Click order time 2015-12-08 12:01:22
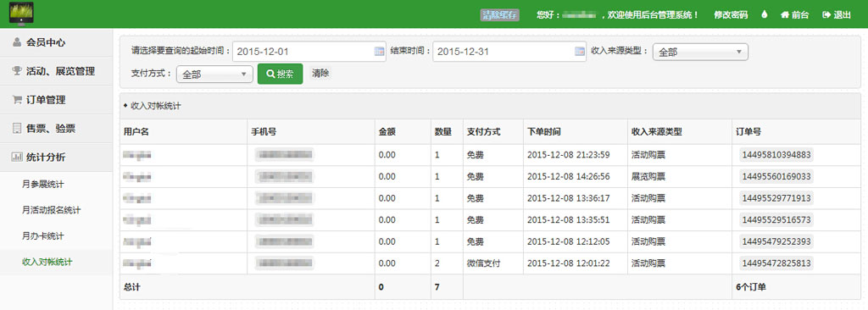Image resolution: width=868 pixels, height=310 pixels. [568, 263]
